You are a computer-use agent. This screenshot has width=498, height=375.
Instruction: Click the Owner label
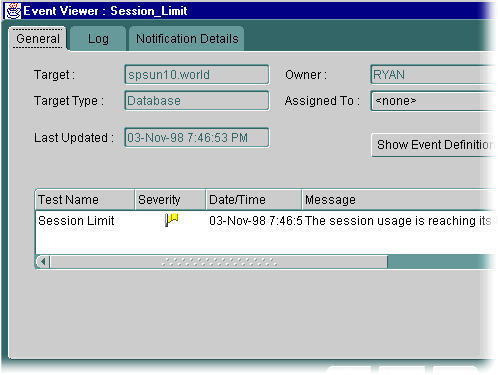coord(306,75)
